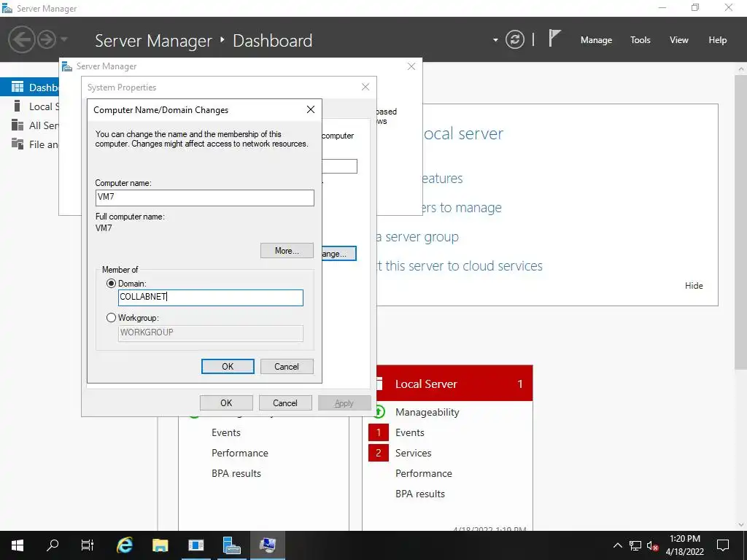Image resolution: width=747 pixels, height=560 pixels.
Task: Click the Forward navigation arrow in Server Manager
Action: pos(47,39)
